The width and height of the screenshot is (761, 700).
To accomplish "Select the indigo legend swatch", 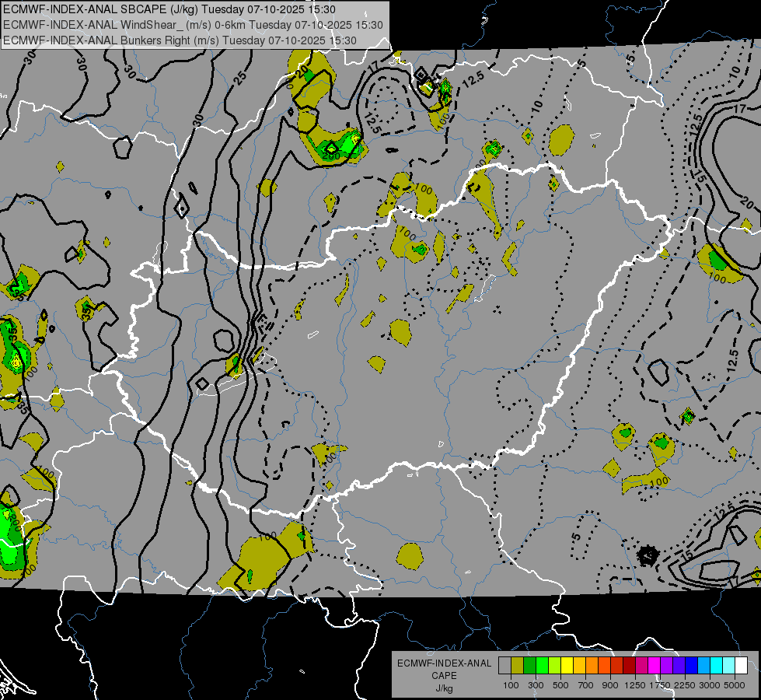I will point(679,666).
